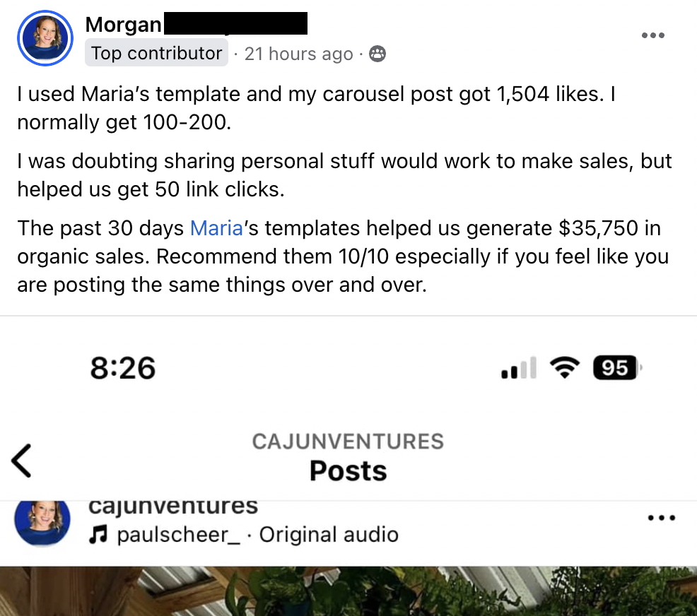
Task: Click the group audience privacy icon
Action: [x=378, y=54]
